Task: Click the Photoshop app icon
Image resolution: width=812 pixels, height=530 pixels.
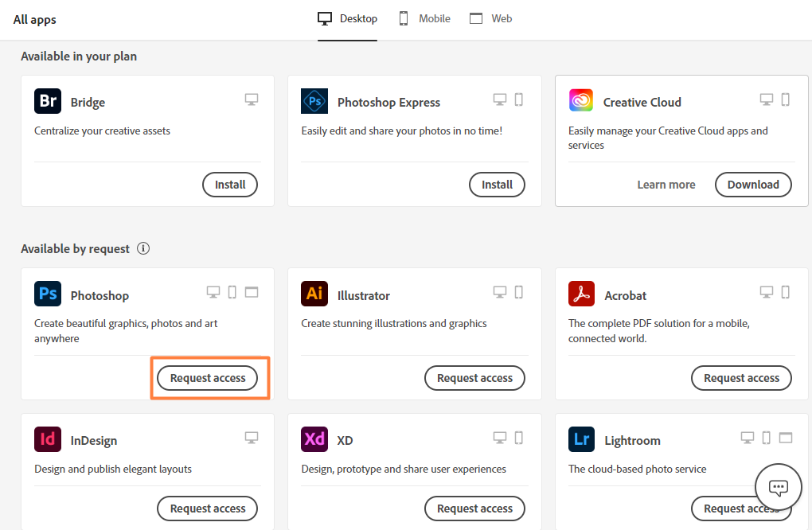Action: click(47, 294)
